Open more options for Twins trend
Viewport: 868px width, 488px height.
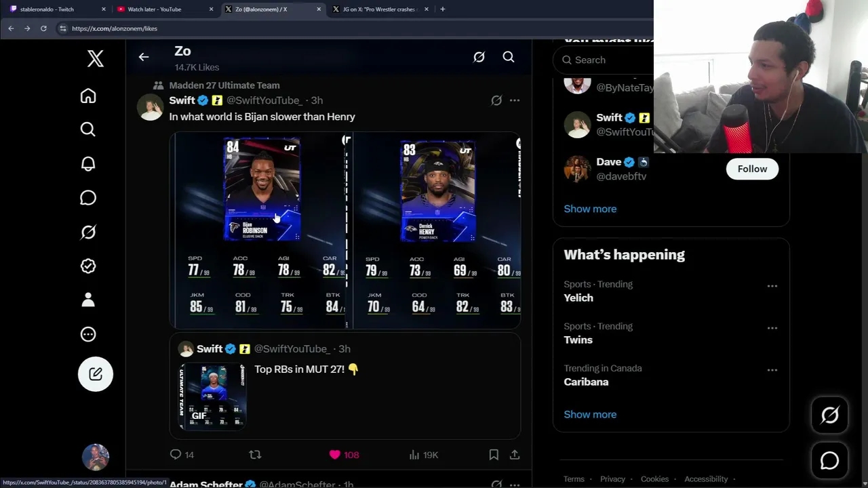772,328
